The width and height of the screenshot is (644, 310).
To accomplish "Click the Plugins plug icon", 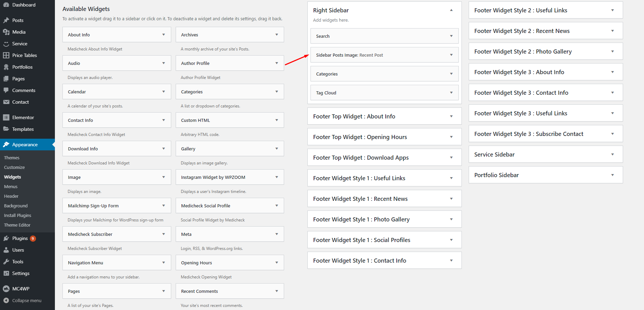I will pyautogui.click(x=6, y=238).
